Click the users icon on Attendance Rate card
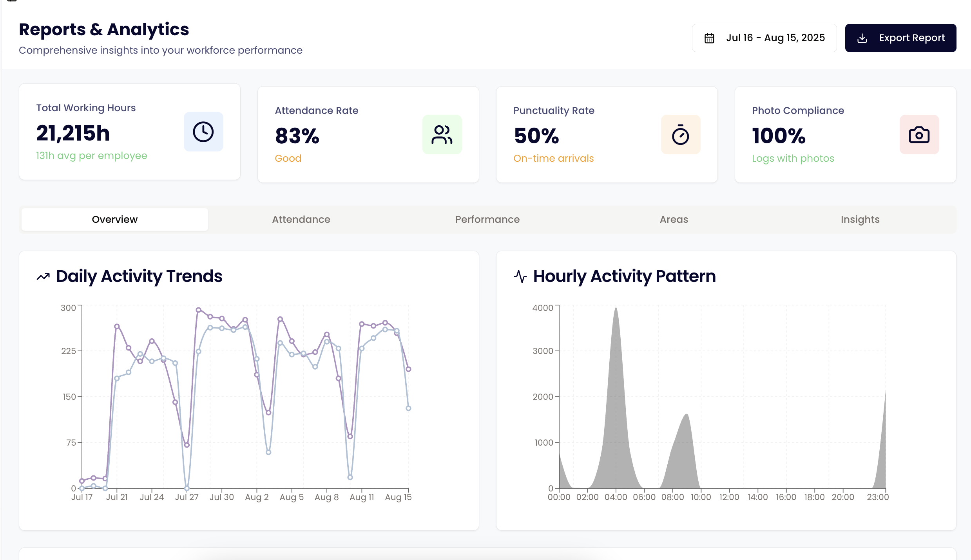The image size is (971, 560). (x=442, y=134)
